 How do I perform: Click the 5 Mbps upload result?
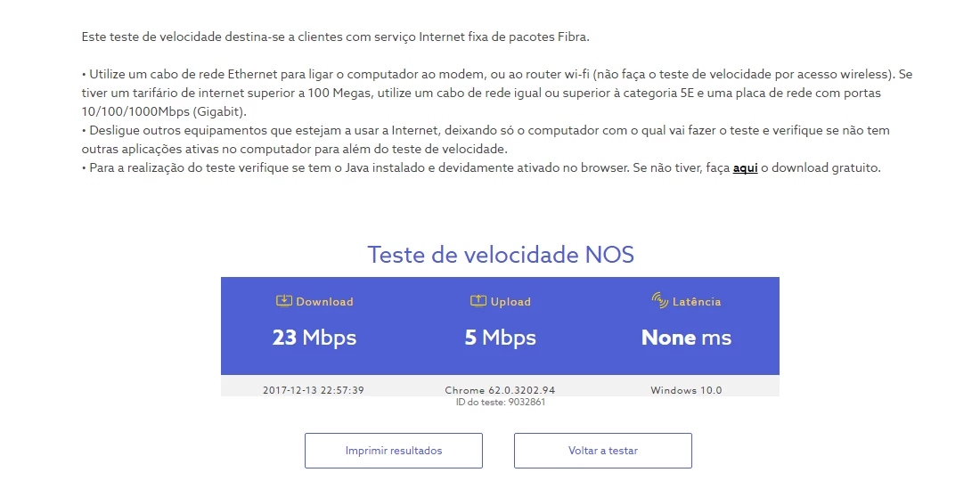(x=500, y=338)
